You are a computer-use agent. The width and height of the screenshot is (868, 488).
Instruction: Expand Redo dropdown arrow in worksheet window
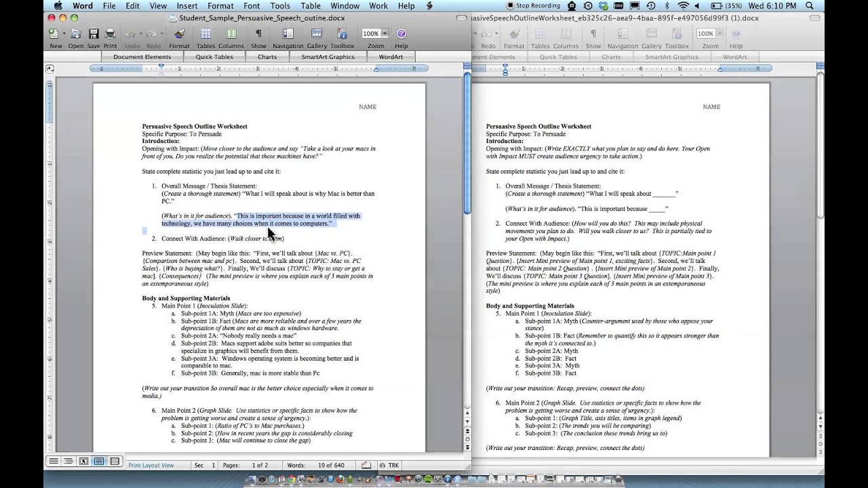pyautogui.click(x=496, y=34)
